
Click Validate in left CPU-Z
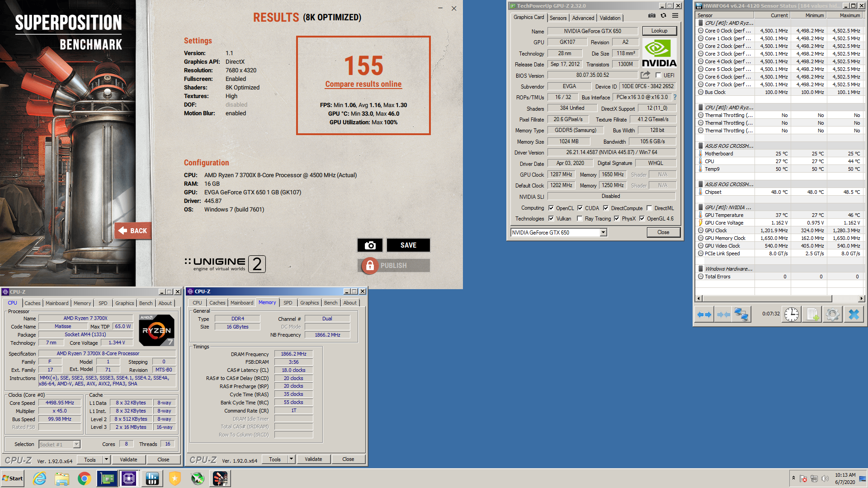128,460
